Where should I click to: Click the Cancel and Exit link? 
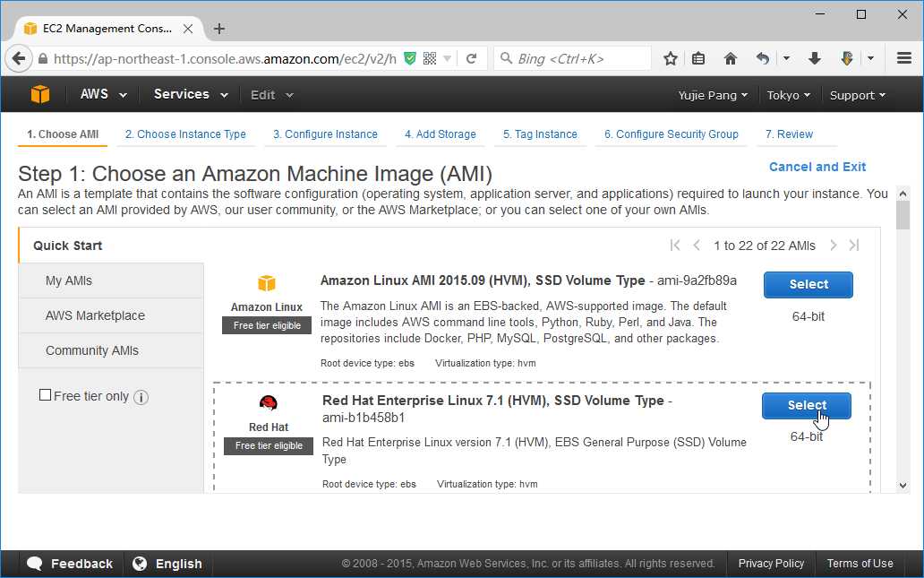(x=817, y=167)
